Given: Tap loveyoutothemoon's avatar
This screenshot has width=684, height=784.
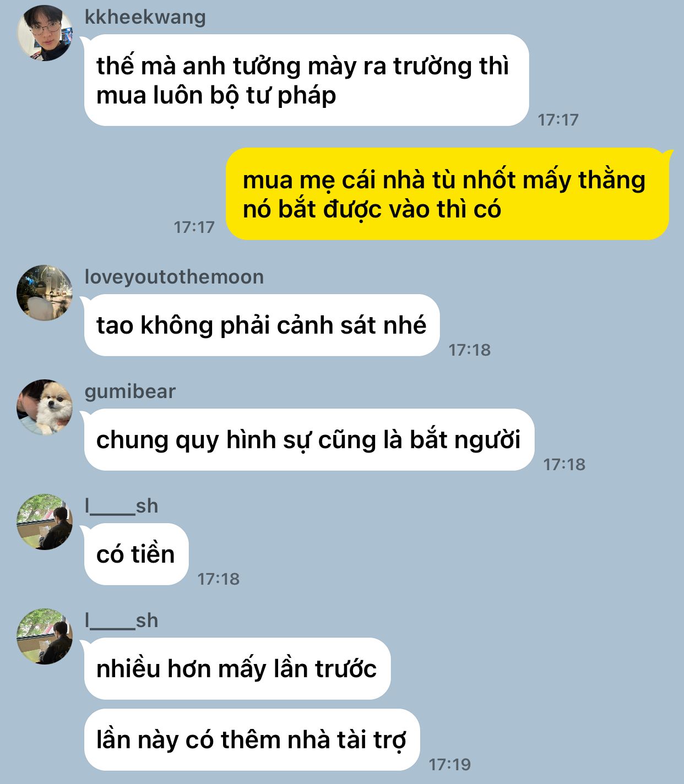Looking at the screenshot, I should (45, 292).
